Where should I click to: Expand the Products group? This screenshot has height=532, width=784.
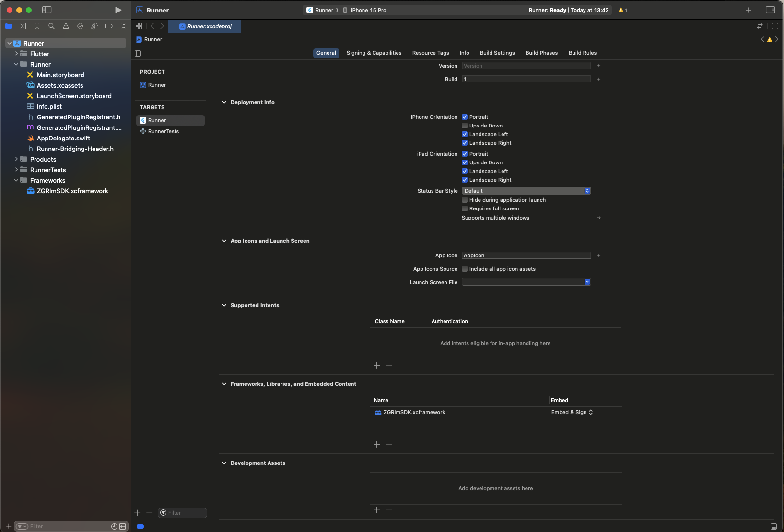pos(16,159)
